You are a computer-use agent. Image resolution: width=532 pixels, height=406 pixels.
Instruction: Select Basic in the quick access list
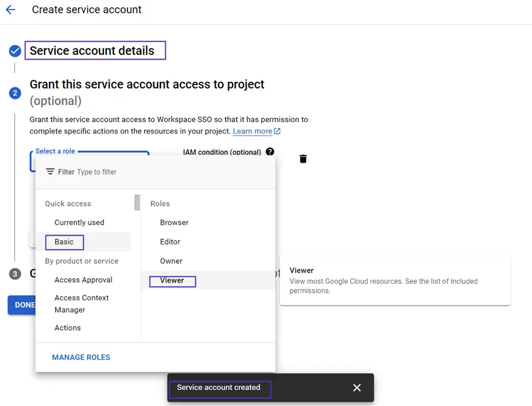[64, 242]
